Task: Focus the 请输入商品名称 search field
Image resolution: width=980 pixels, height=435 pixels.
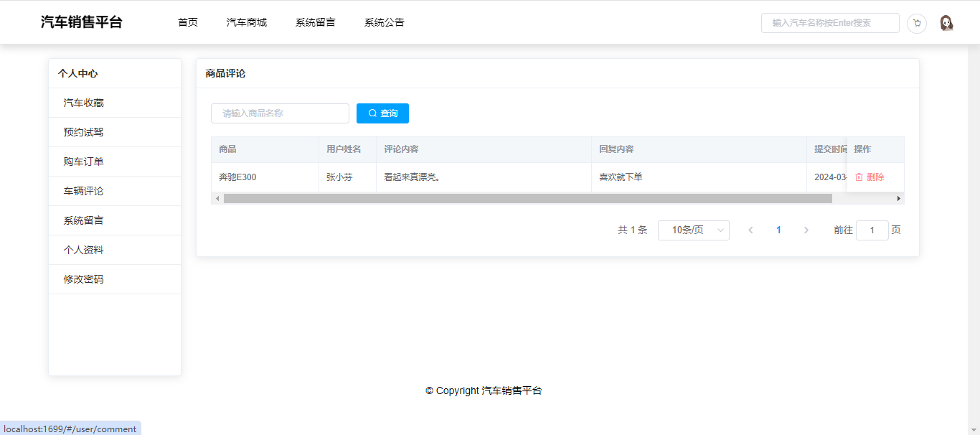Action: tap(280, 113)
